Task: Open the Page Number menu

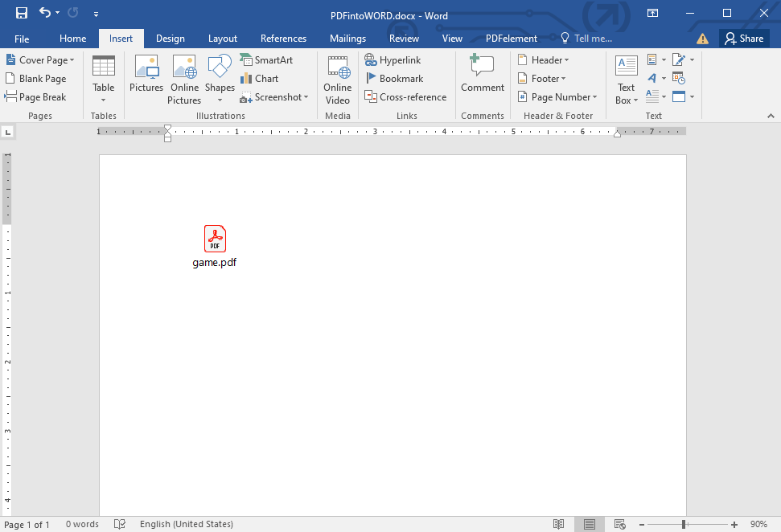Action: [x=557, y=96]
